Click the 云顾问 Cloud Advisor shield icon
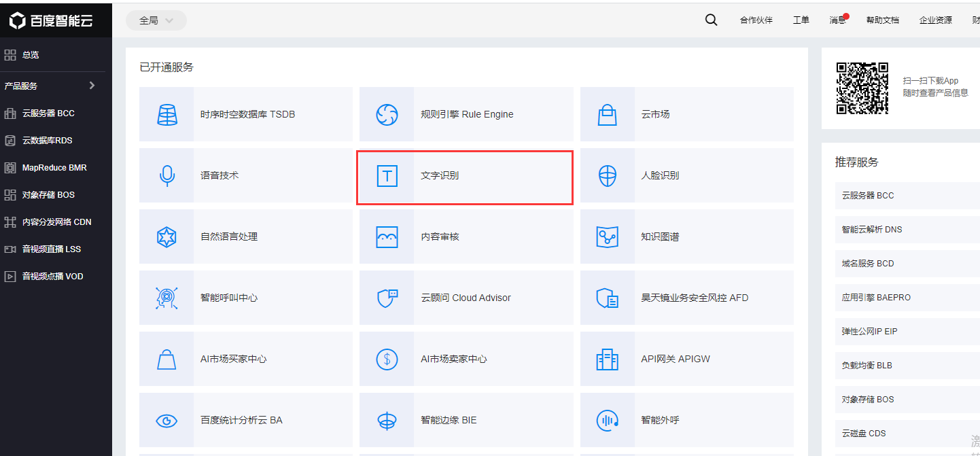Image resolution: width=980 pixels, height=456 pixels. click(387, 298)
